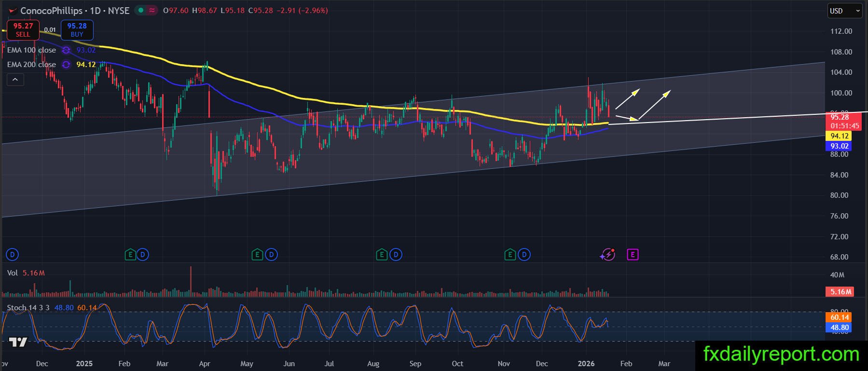Click the ConocoPhillips red logo icon
Viewport: 868px width, 371px height.
13,11
